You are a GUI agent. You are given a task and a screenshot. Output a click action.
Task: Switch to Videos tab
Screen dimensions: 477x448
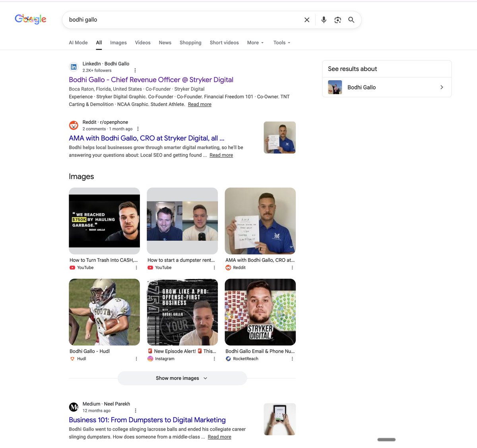click(x=143, y=42)
